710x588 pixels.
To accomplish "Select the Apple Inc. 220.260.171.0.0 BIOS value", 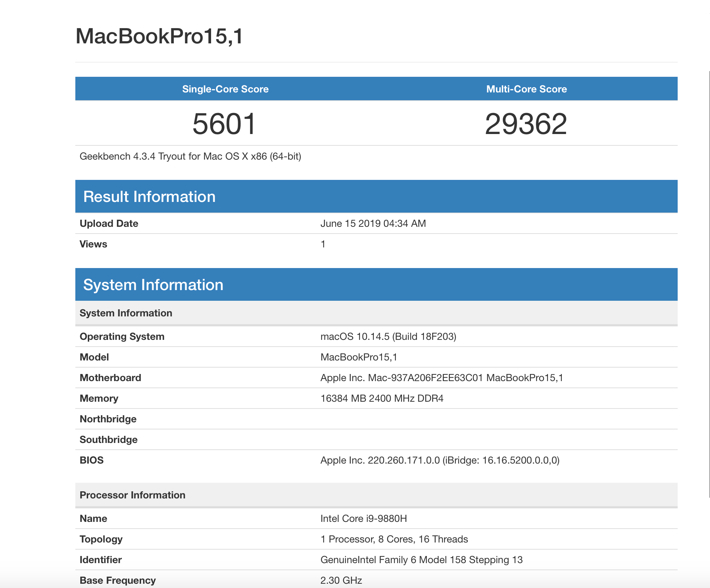I will (x=440, y=460).
